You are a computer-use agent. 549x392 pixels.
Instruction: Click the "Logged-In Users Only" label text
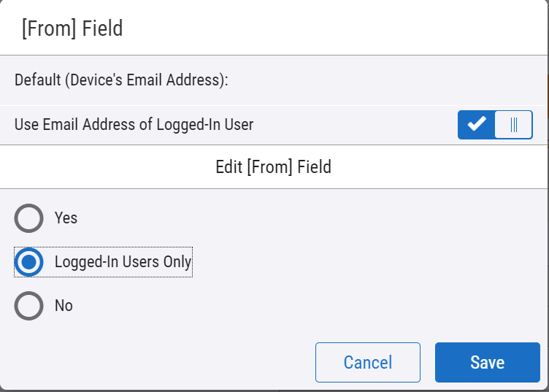pos(123,262)
